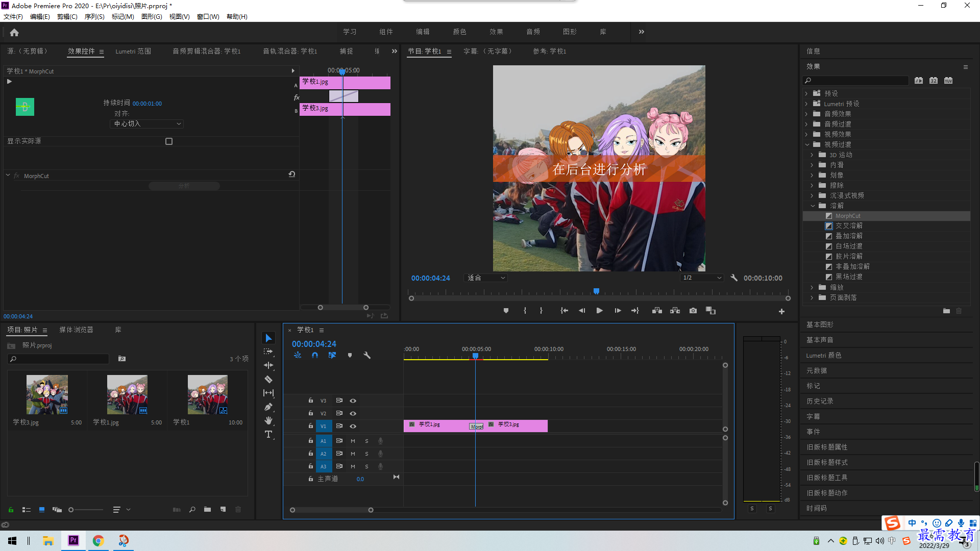Screen dimensions: 980x551
Task: Expand the 视频效果 folder
Action: pos(806,134)
